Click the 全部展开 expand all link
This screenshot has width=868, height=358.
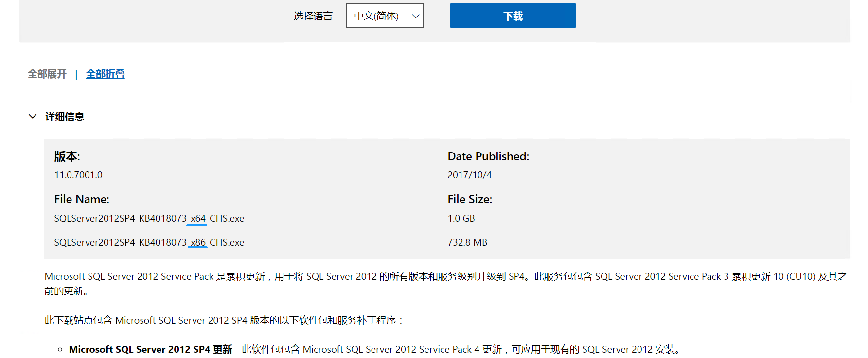point(47,74)
